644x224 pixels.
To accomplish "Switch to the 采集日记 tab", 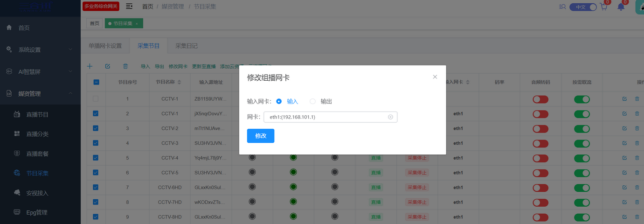I will (x=186, y=46).
